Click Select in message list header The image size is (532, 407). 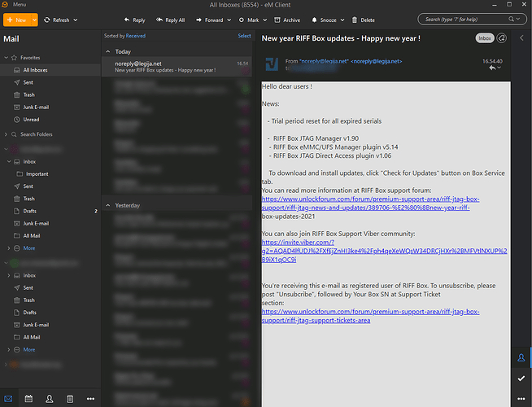click(244, 36)
